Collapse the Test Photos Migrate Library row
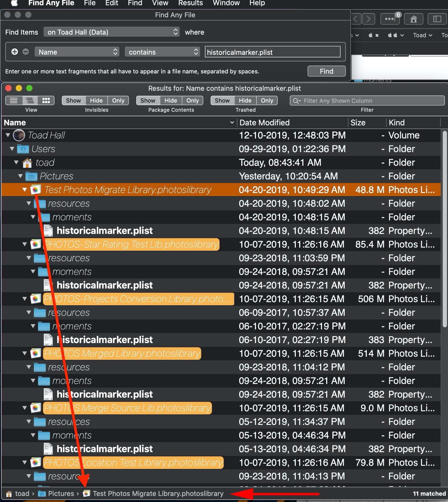This screenshot has height=502, width=448. [x=25, y=190]
